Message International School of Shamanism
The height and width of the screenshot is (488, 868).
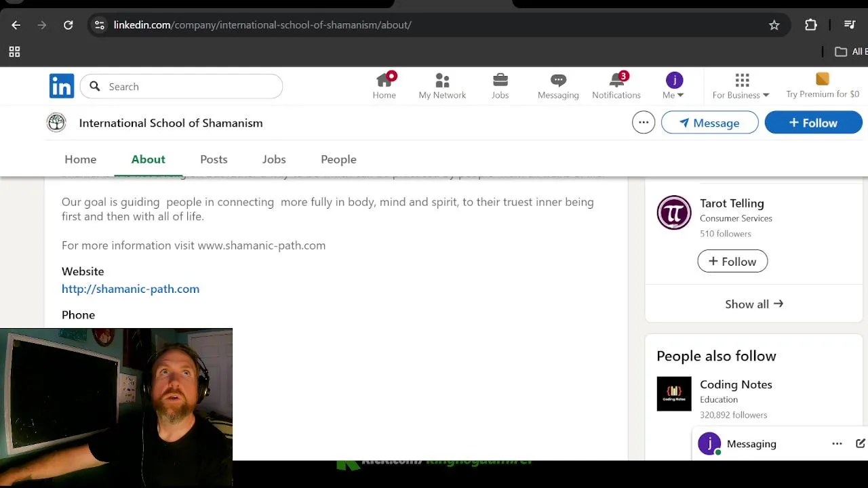pos(709,123)
